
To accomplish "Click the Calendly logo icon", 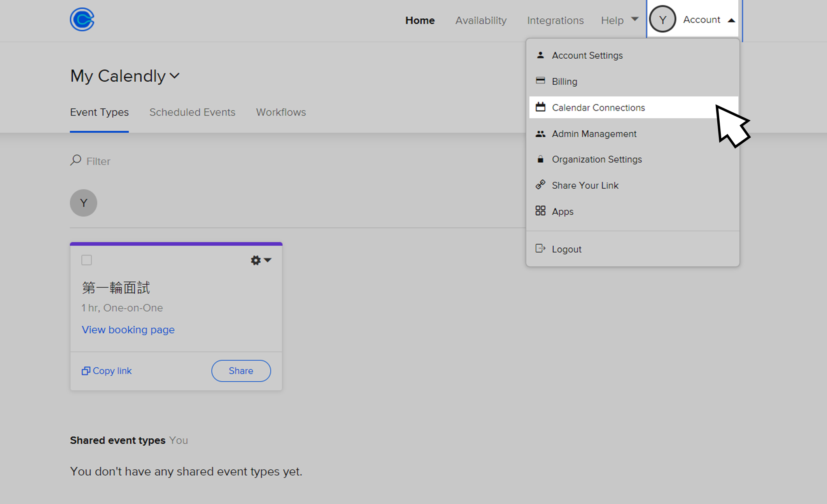I will pyautogui.click(x=82, y=19).
